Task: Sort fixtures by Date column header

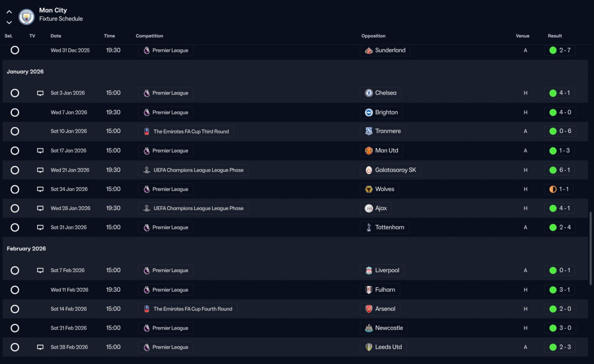Action: (x=56, y=36)
